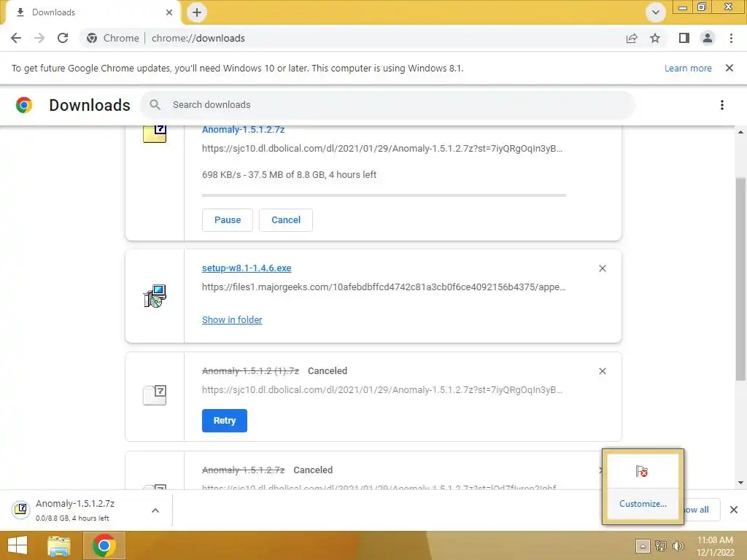Expand download shelf item options chevron

coord(155,510)
